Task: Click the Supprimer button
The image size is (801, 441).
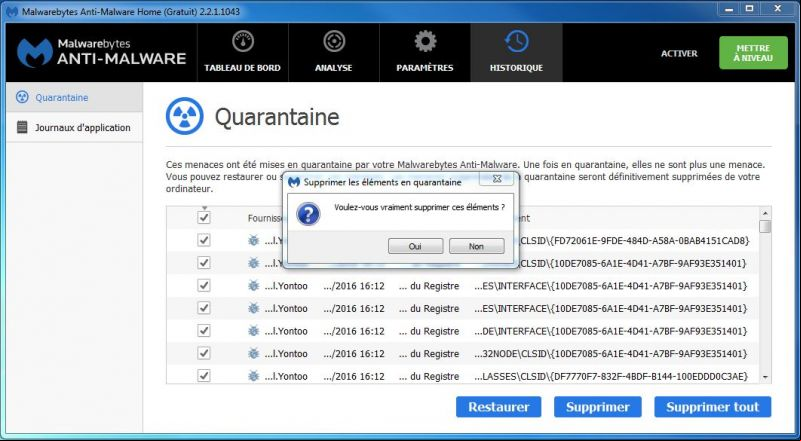Action: coord(598,407)
